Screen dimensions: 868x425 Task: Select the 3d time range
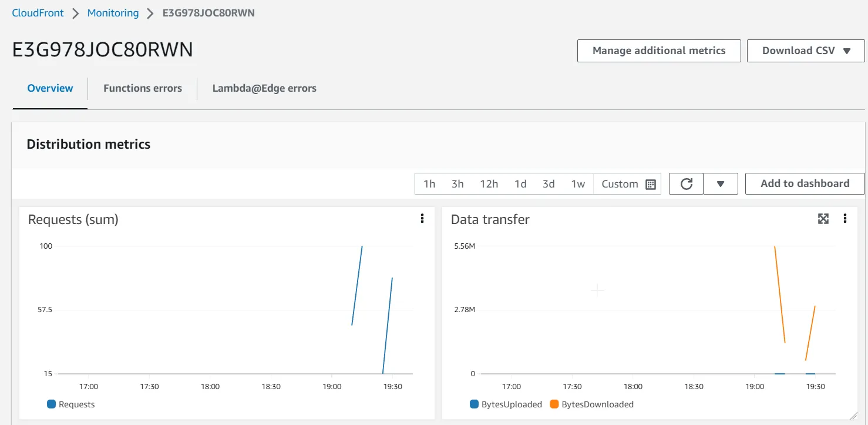point(548,183)
